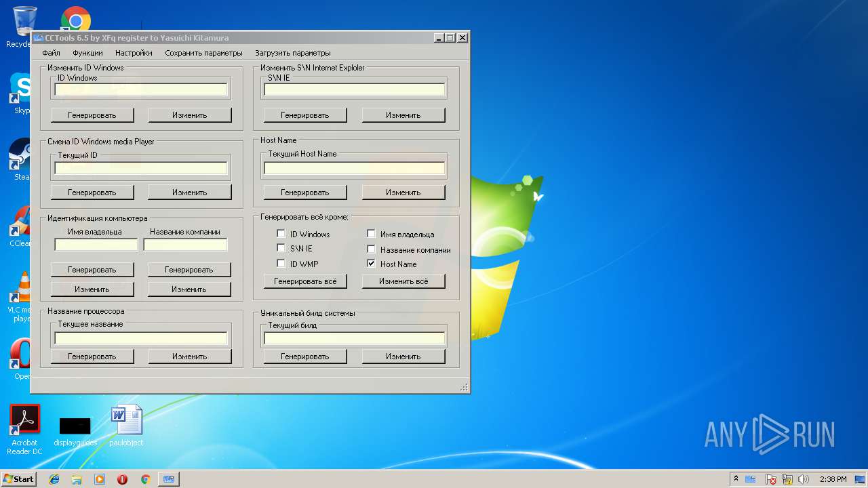Click Изменить for S\N Internet Explorer
Viewport: 868px width, 488px height.
403,115
